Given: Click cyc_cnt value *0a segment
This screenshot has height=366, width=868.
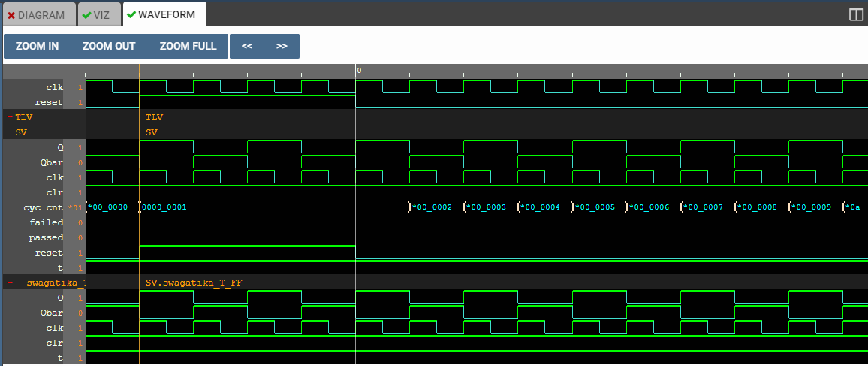Looking at the screenshot, I should point(855,207).
